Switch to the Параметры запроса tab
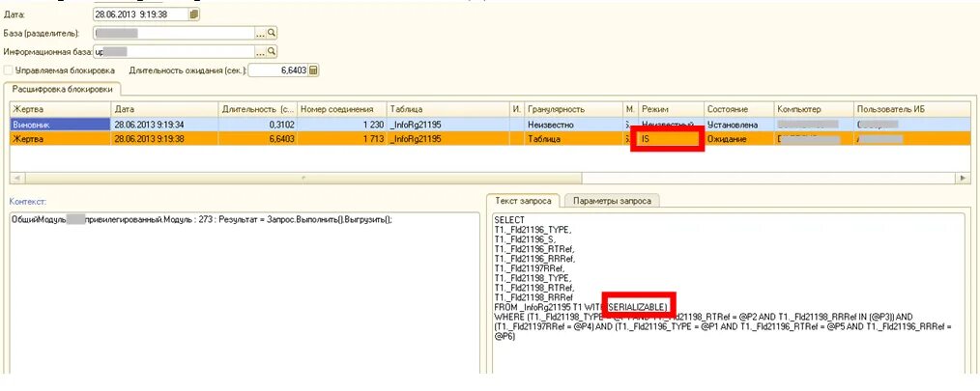The width and height of the screenshot is (980, 391). coord(612,201)
